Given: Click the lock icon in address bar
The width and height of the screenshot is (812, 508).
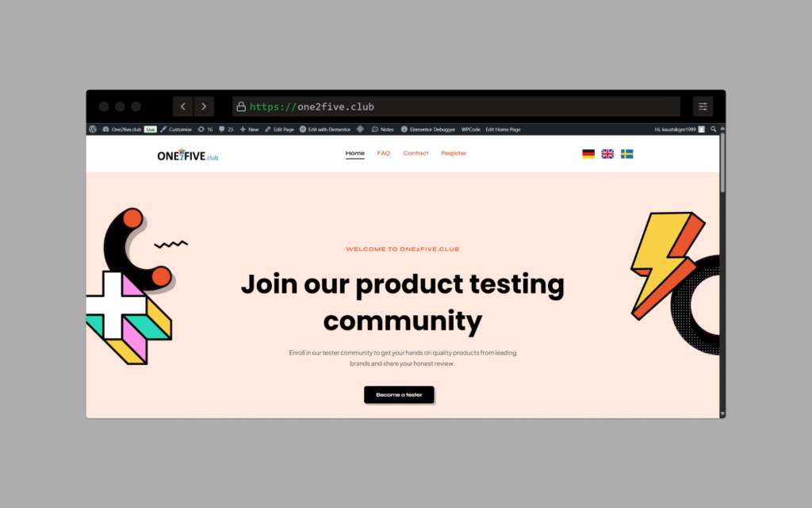Looking at the screenshot, I should 241,106.
